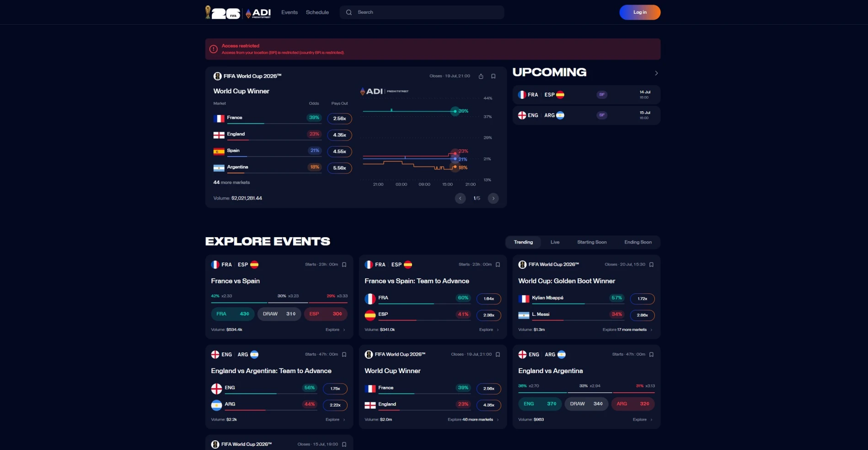Go to previous featured market slide
868x450 pixels.
click(460, 198)
